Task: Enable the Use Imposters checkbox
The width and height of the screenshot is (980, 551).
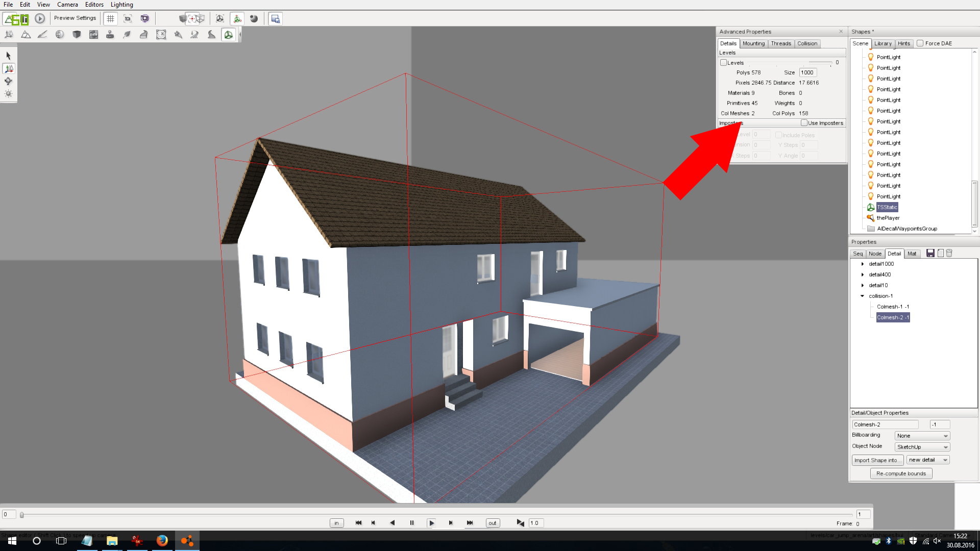Action: click(x=804, y=123)
